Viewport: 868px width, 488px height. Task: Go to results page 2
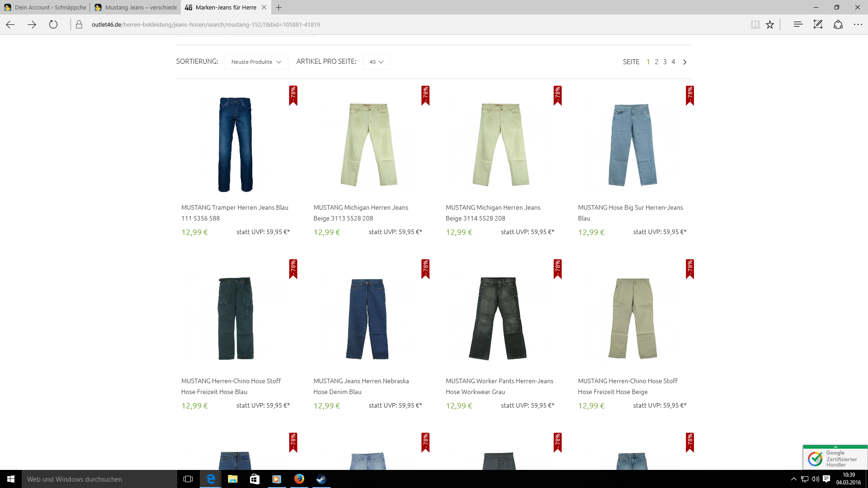pyautogui.click(x=656, y=62)
